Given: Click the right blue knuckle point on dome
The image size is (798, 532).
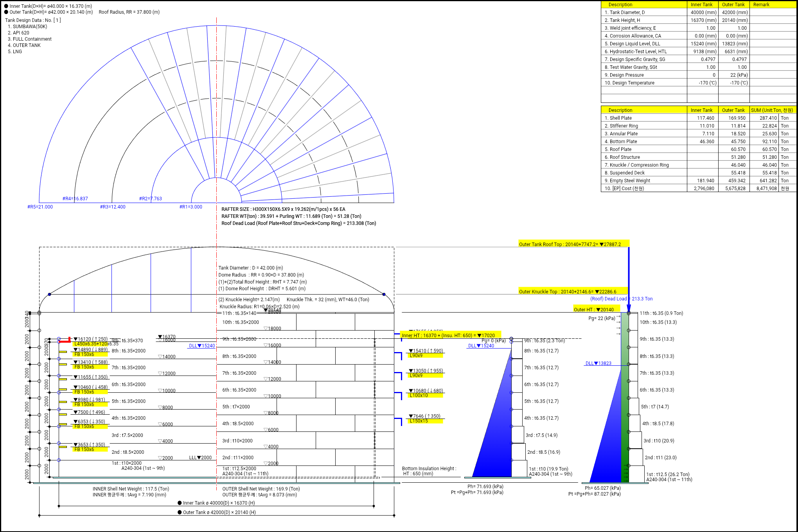Looking at the screenshot, I should point(384,294).
